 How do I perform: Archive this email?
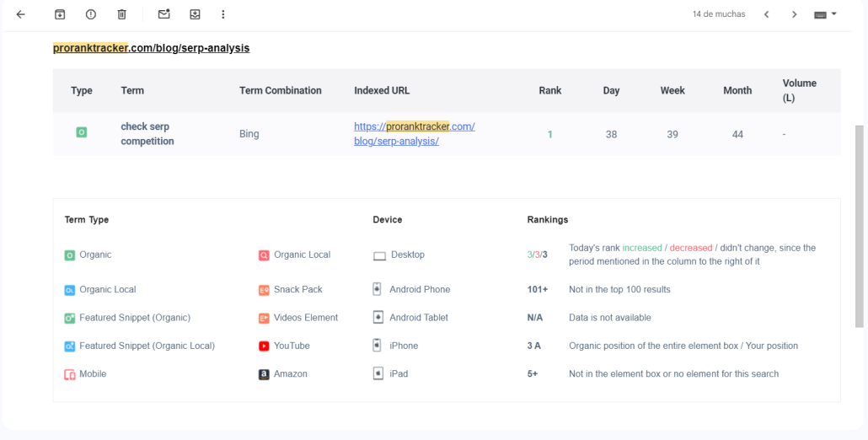(60, 14)
